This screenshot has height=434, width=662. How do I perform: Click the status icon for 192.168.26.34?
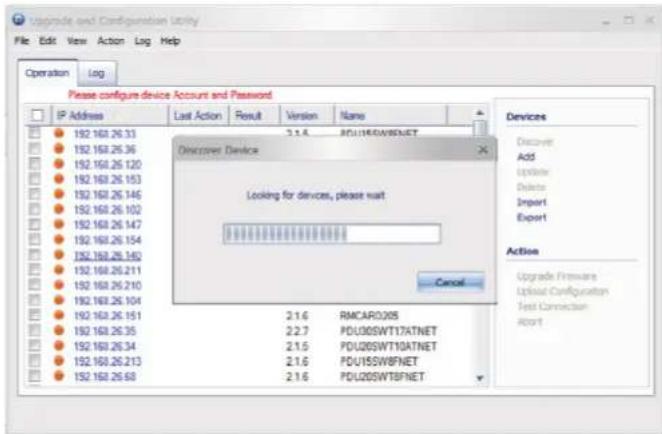[59, 345]
